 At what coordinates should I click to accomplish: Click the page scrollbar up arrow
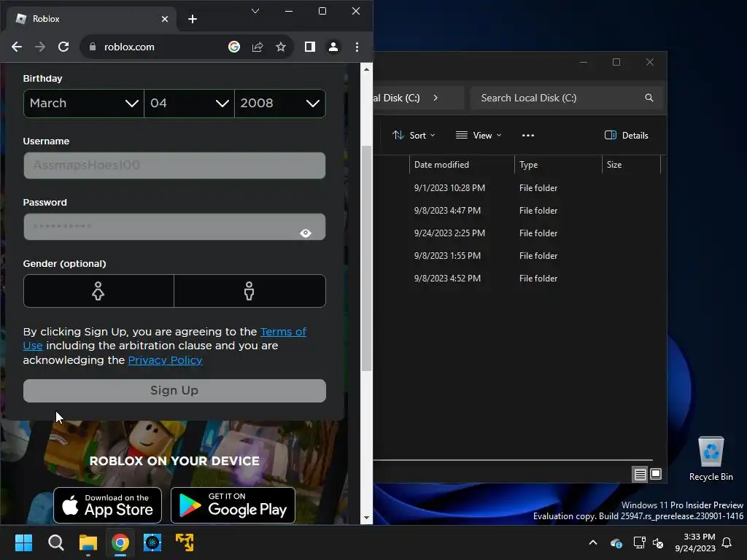[x=366, y=69]
